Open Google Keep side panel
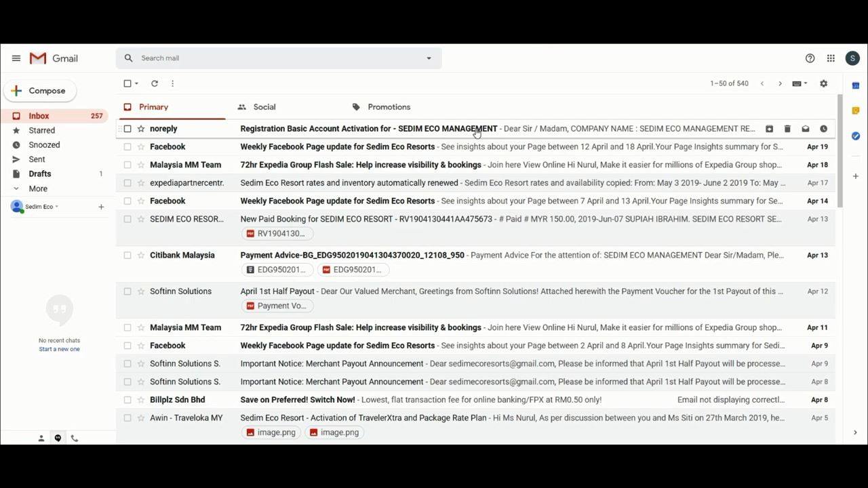Screen dimensions: 868x488 coord(856,110)
